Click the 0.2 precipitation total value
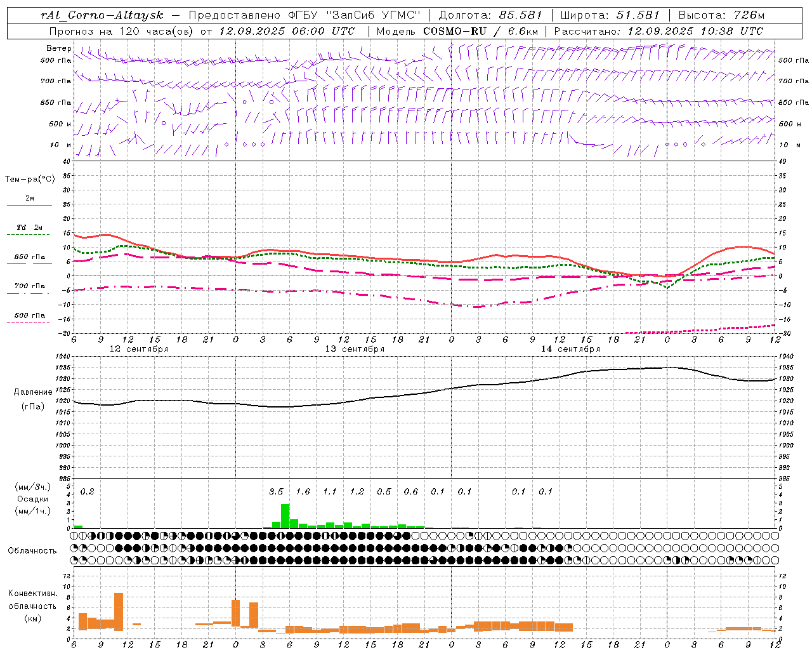 (x=87, y=492)
